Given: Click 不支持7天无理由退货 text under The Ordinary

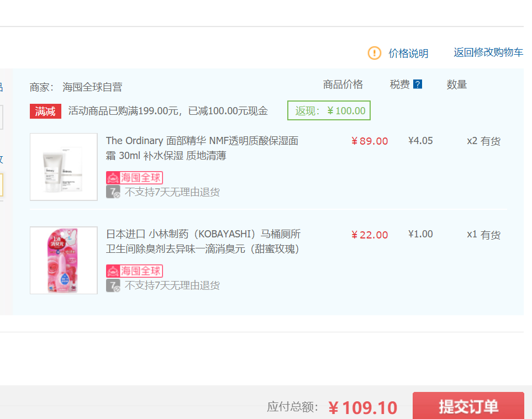Looking at the screenshot, I should tap(172, 192).
